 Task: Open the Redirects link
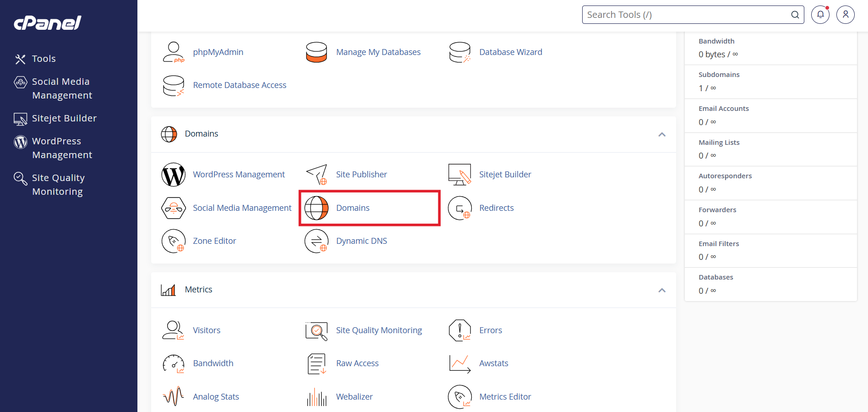click(497, 208)
